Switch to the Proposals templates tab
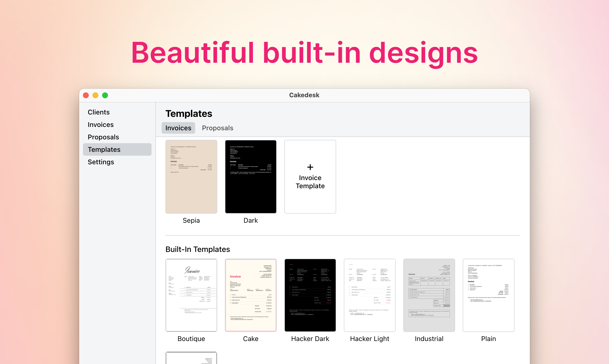This screenshot has height=364, width=609. pos(217,128)
